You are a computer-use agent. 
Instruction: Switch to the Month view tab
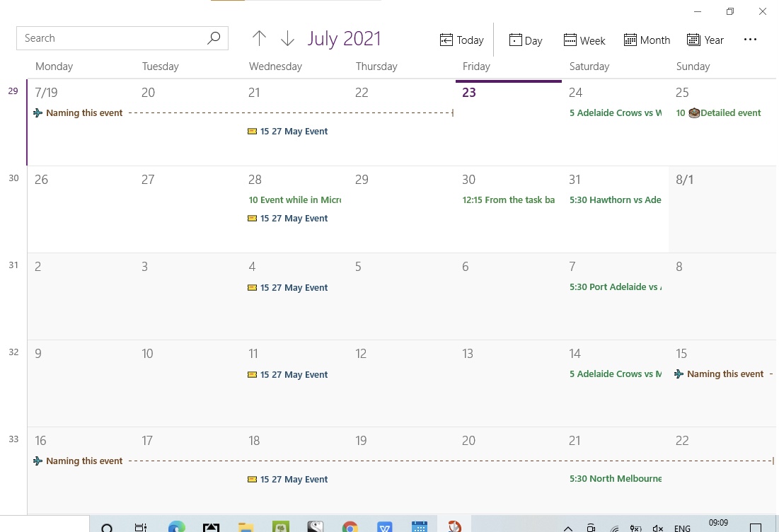coord(646,40)
